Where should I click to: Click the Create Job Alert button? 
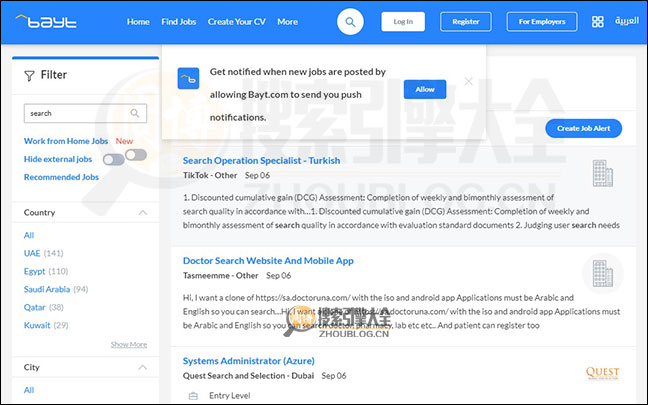[x=583, y=128]
